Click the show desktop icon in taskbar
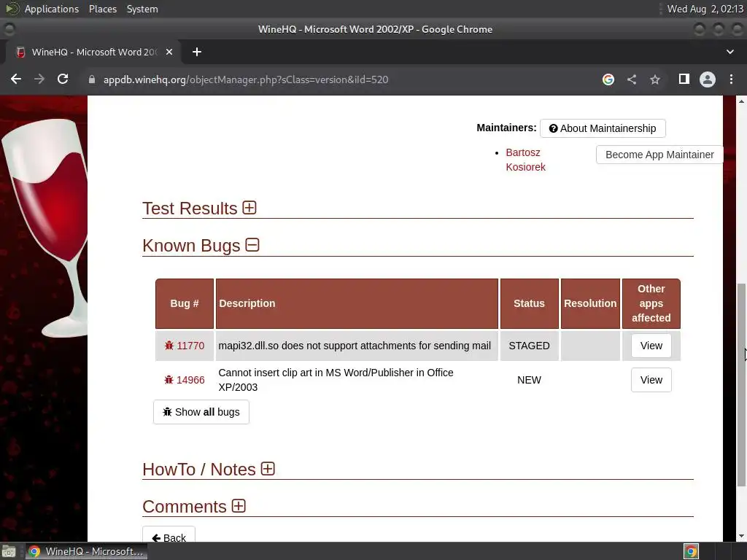 [x=9, y=551]
